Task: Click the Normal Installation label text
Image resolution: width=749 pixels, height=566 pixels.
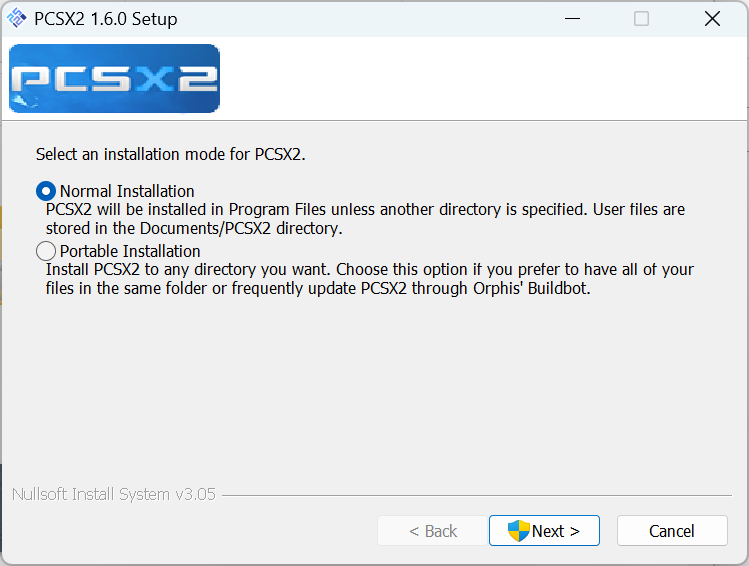Action: [127, 191]
